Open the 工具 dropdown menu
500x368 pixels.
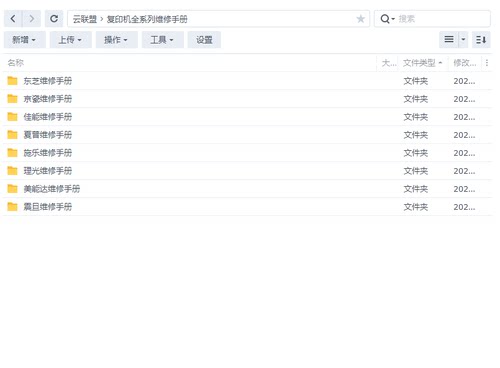pyautogui.click(x=162, y=40)
